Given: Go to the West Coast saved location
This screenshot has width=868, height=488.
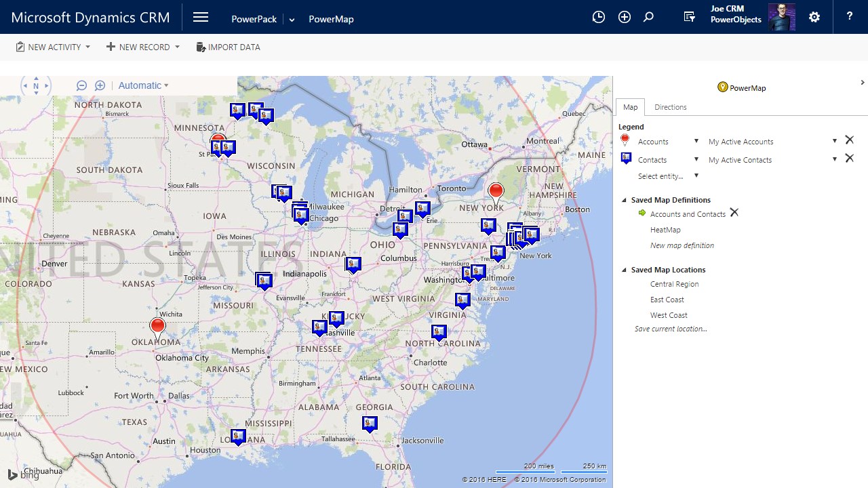Looking at the screenshot, I should (x=669, y=315).
